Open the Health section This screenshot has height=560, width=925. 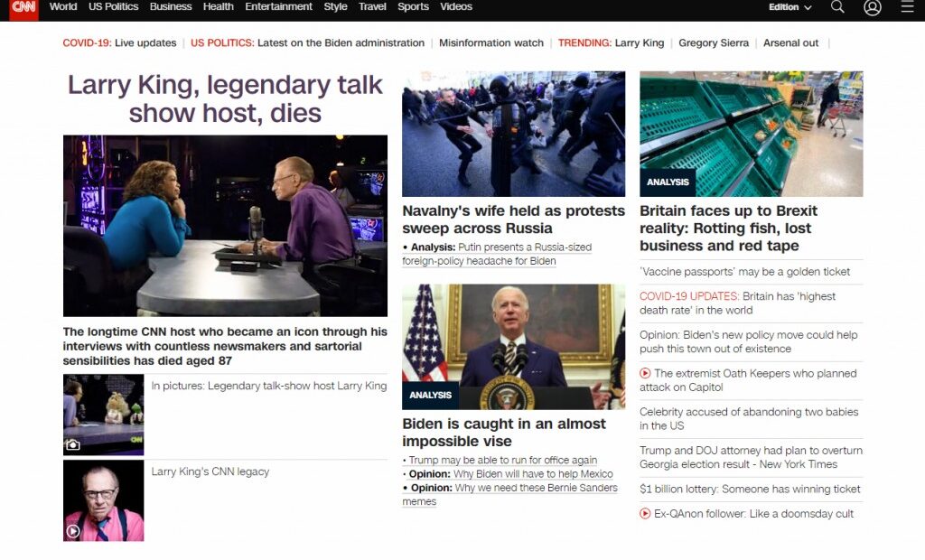219,6
